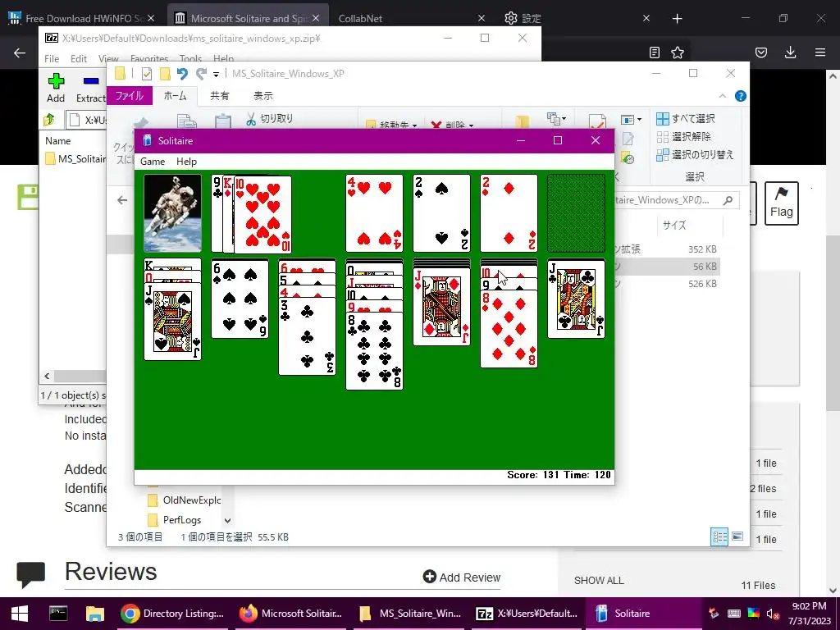Click the Solitaire window title icon
This screenshot has height=630, width=840.
[147, 140]
